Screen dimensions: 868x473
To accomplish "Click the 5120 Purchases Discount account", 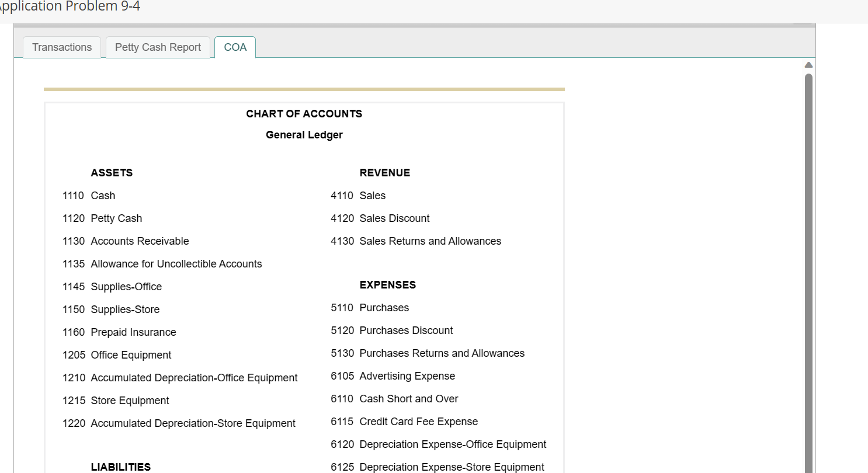I will pyautogui.click(x=392, y=331).
